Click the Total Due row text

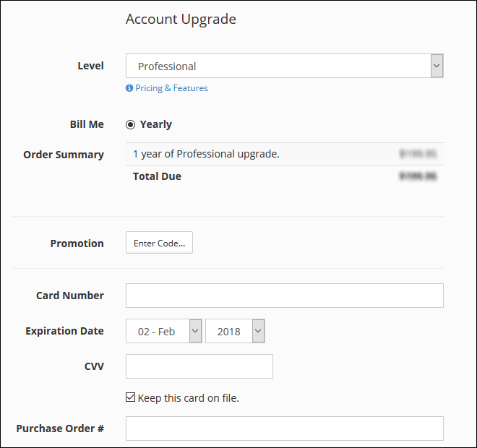pyautogui.click(x=157, y=176)
